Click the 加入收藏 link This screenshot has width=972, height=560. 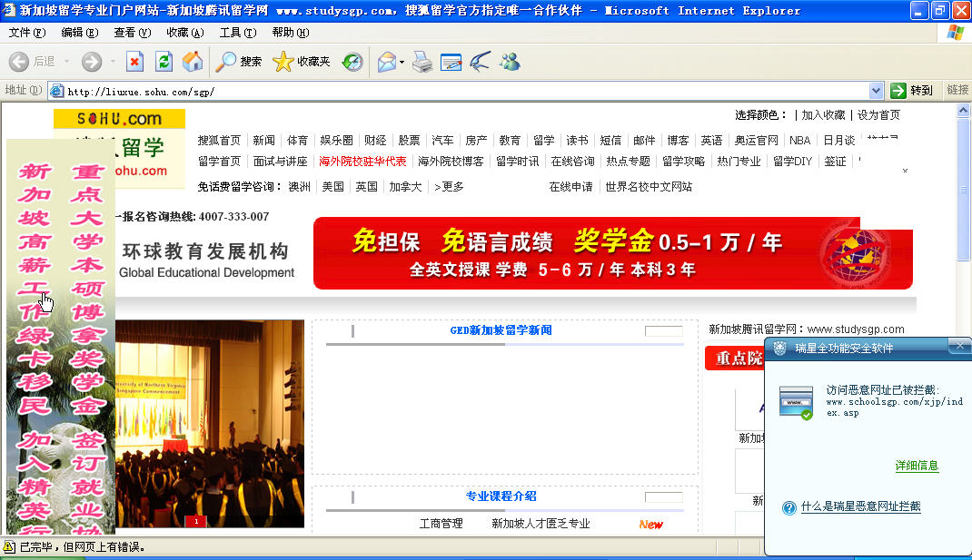tap(823, 114)
